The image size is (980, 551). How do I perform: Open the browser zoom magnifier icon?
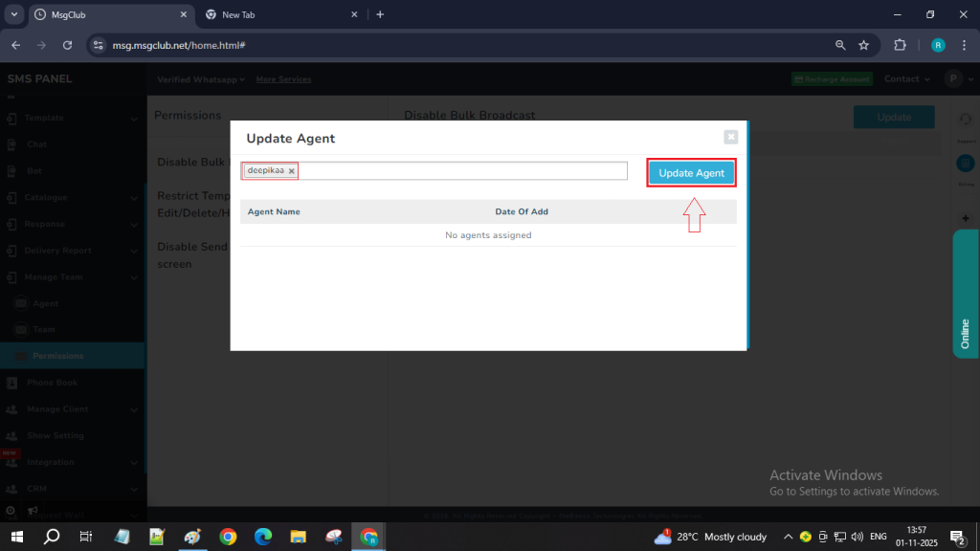pyautogui.click(x=840, y=45)
